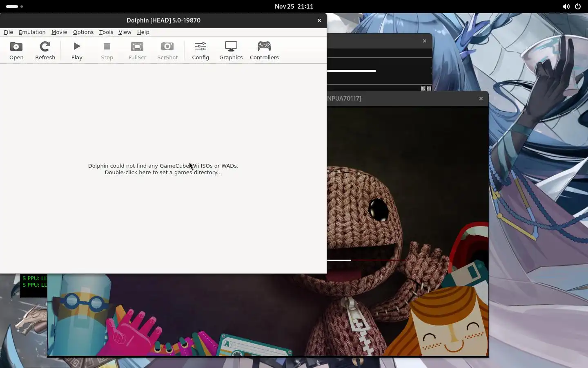Open the Movie menu

59,32
